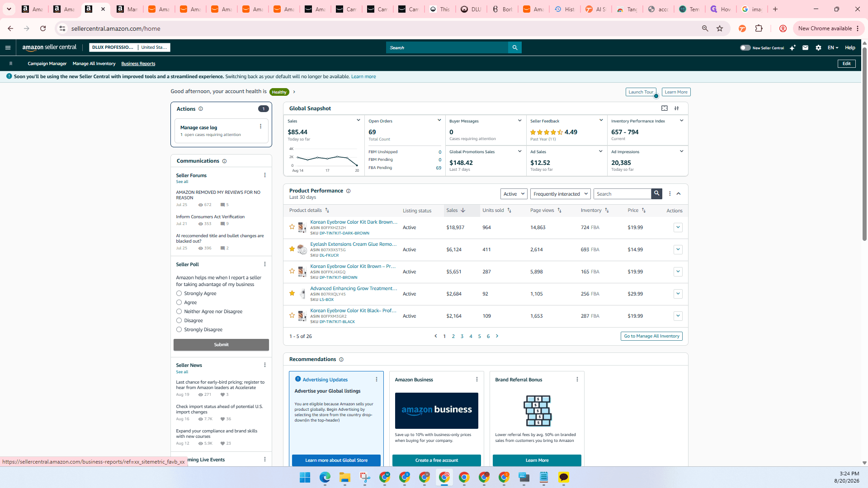The height and width of the screenshot is (488, 868).
Task: Open Advertising Updates card kebab menu
Action: tap(377, 380)
